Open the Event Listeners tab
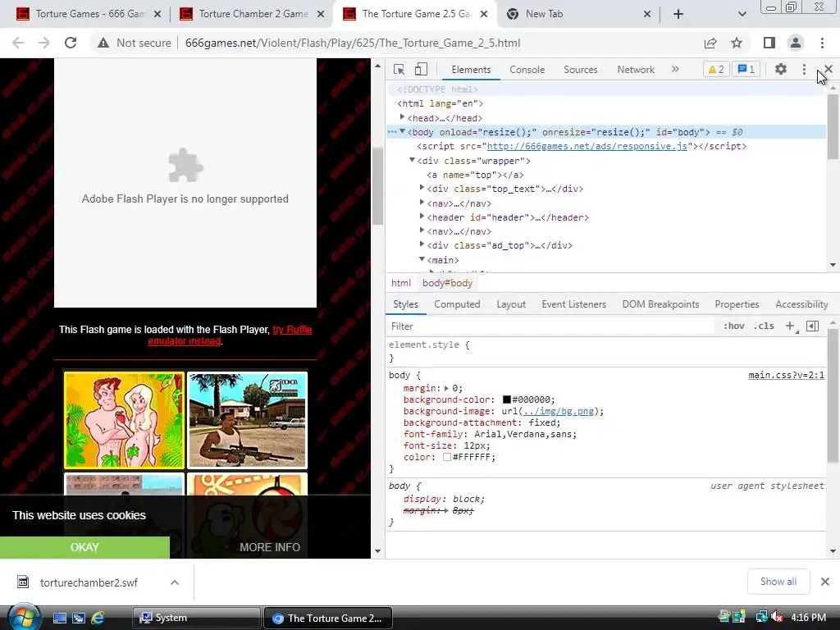 (x=573, y=304)
